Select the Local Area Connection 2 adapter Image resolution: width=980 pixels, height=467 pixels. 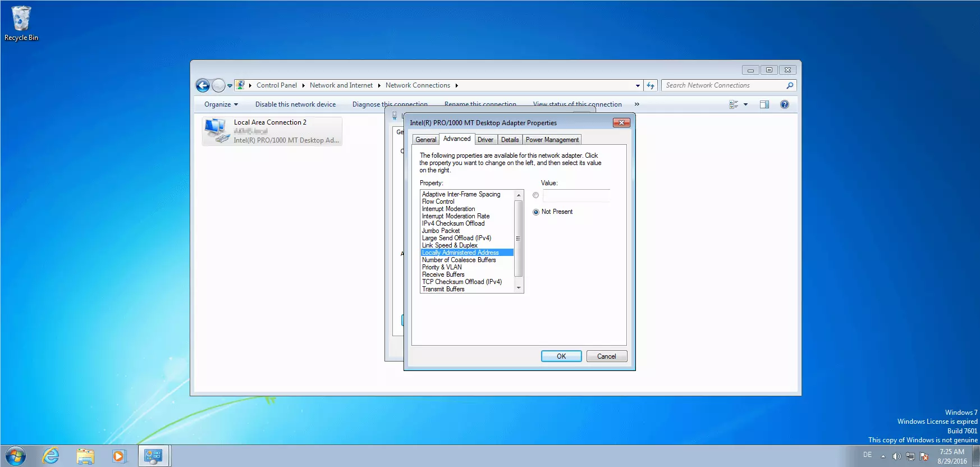272,131
